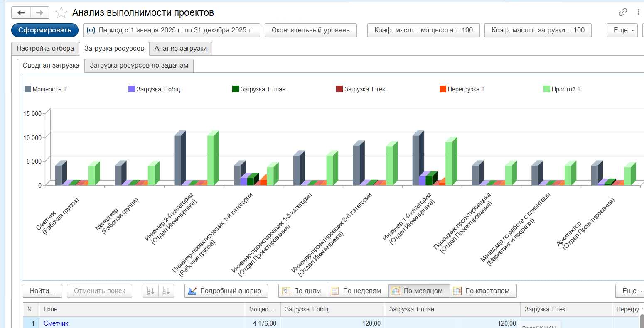Click the back navigation arrow

tap(21, 12)
